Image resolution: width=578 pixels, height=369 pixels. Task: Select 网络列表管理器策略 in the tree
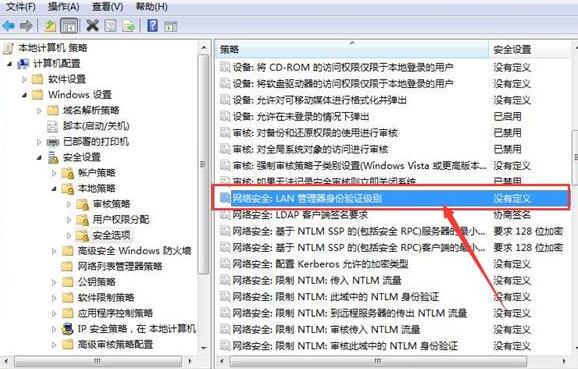pyautogui.click(x=120, y=267)
